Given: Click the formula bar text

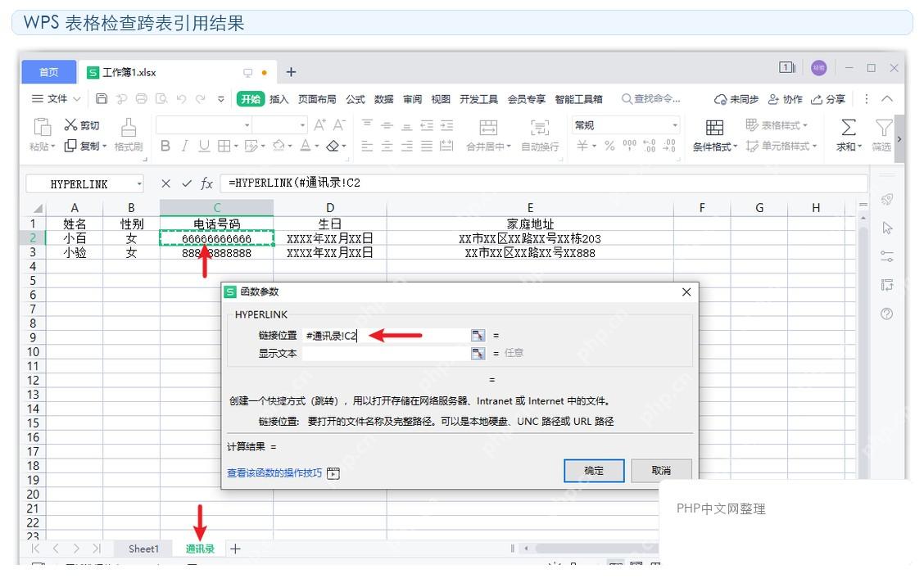Looking at the screenshot, I should (294, 183).
